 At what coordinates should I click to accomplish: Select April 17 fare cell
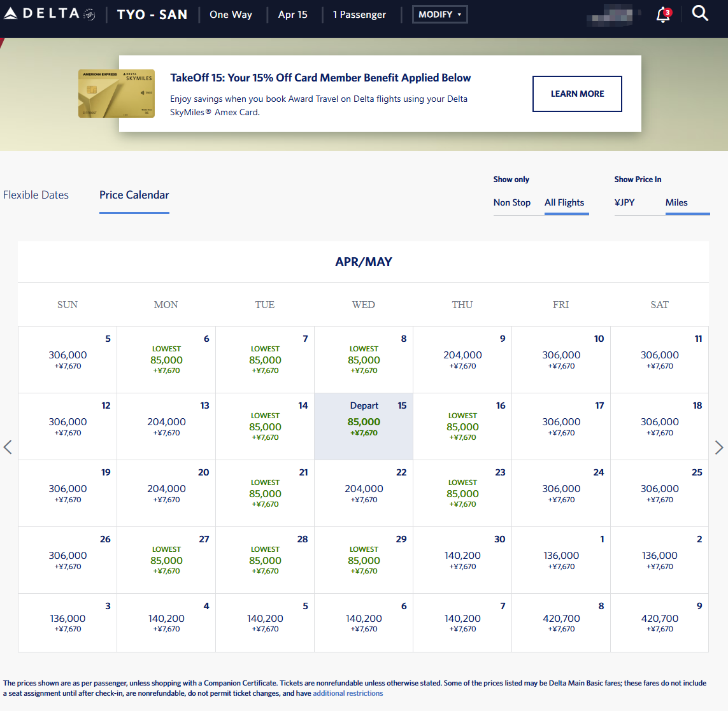point(561,426)
